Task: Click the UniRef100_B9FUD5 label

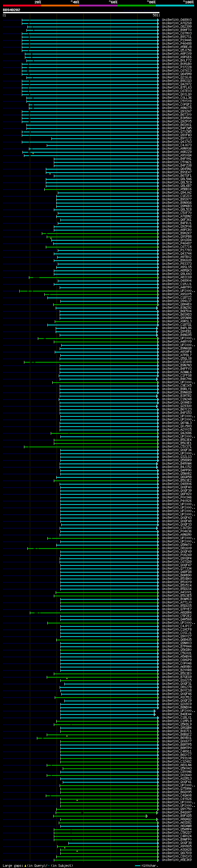Action: 176,815
